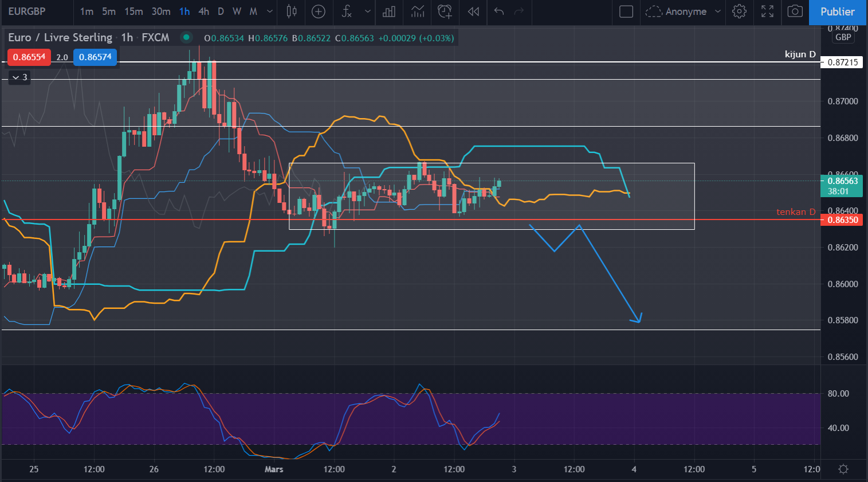Click the red sell price 0.86554 button
Screen dimensions: 868x482
click(x=29, y=57)
